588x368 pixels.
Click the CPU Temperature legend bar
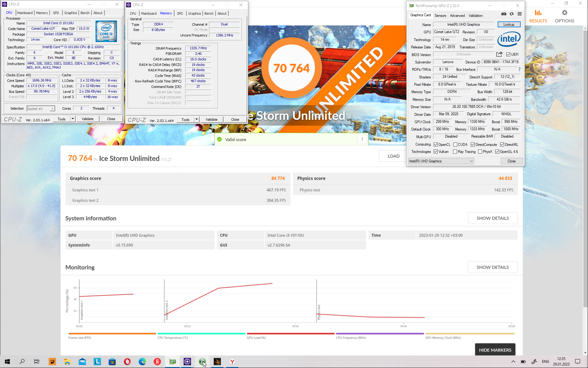click(201, 334)
